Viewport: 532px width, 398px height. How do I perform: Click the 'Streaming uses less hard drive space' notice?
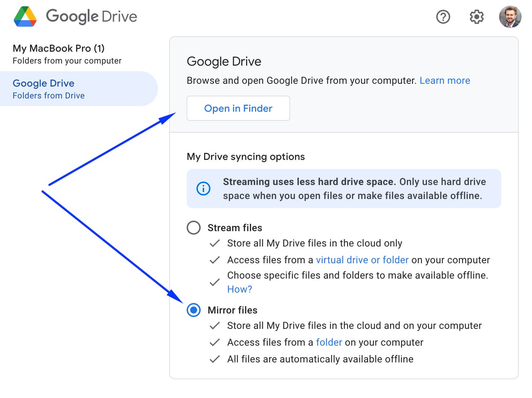pos(344,189)
